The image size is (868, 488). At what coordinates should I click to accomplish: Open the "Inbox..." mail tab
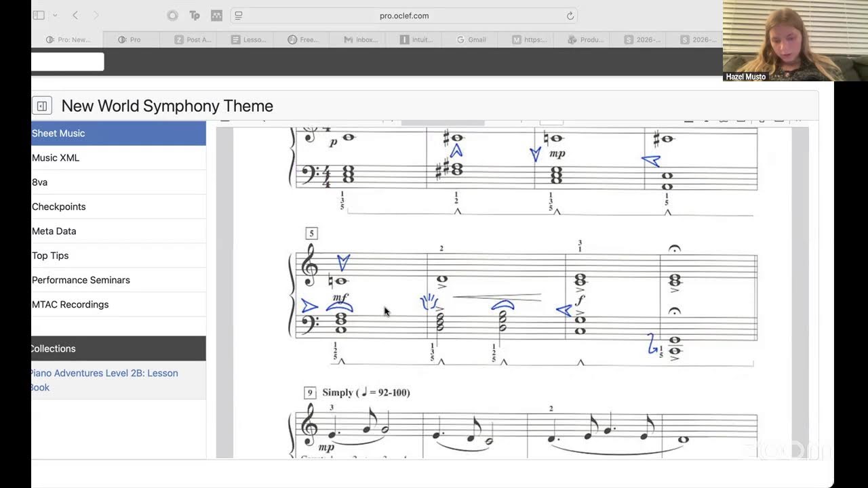361,39
